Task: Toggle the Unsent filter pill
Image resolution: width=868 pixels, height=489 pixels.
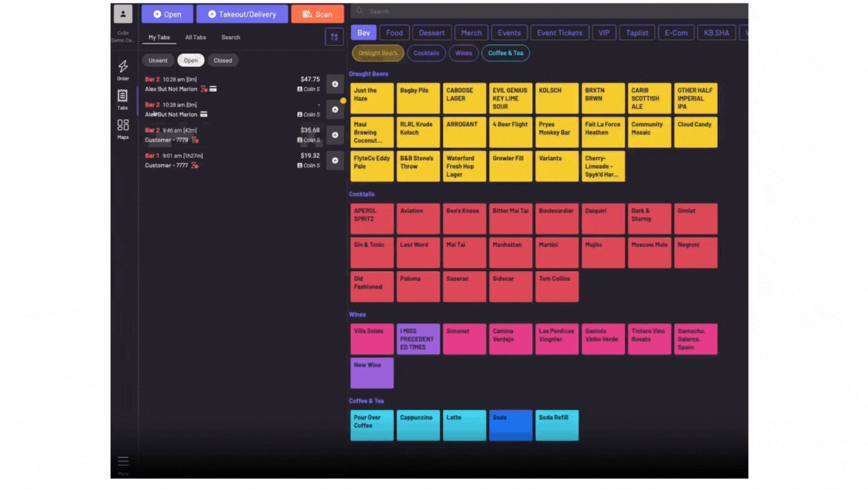Action: click(x=158, y=61)
